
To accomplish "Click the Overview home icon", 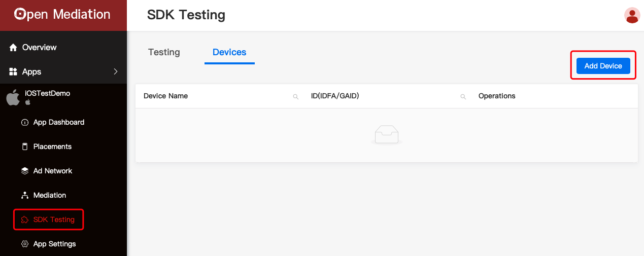I will [x=13, y=47].
